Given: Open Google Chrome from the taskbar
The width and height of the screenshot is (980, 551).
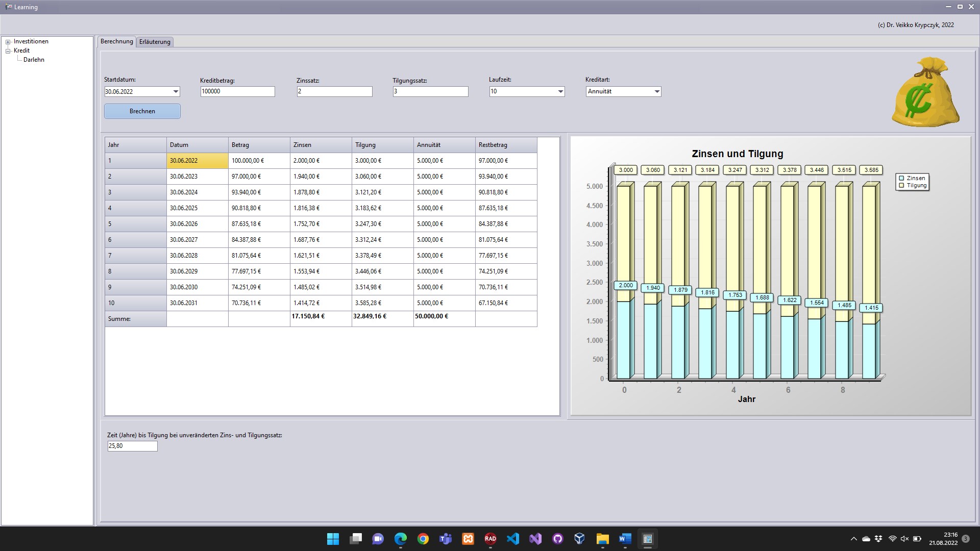Looking at the screenshot, I should 423,539.
